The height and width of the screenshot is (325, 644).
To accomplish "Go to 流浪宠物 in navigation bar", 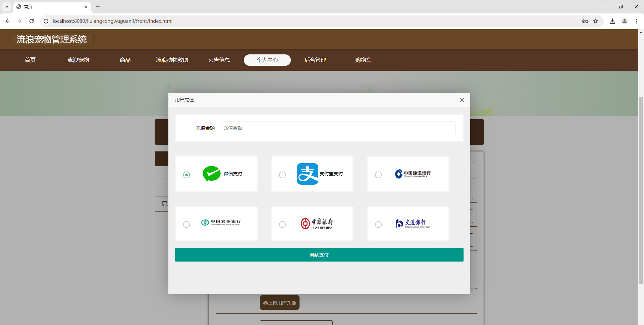I will pos(78,60).
